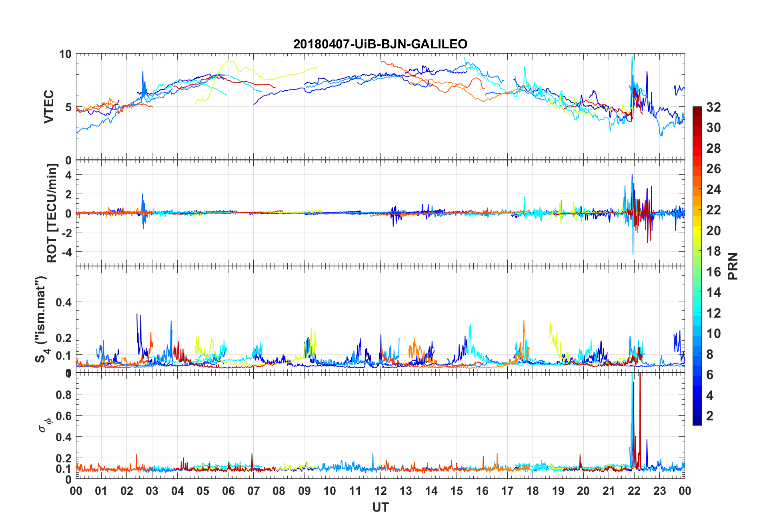Click x-axis tick label 01
The image size is (761, 532).
(x=101, y=491)
